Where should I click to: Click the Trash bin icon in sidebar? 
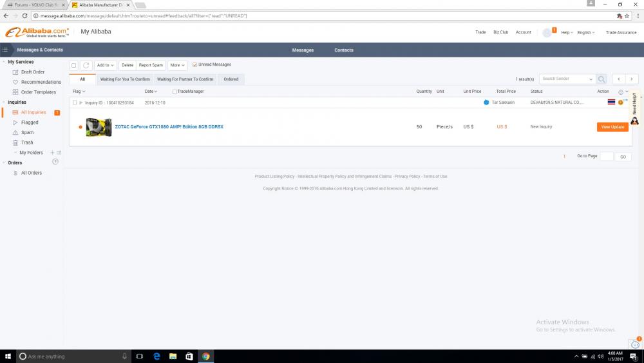coord(15,142)
